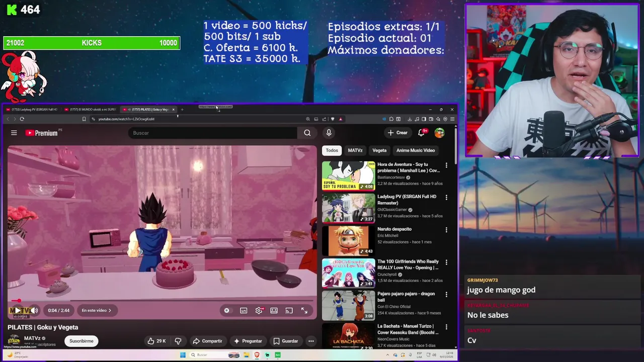Open 100 Girlfriends opening thumbnail
This screenshot has height=362, width=644.
click(348, 273)
